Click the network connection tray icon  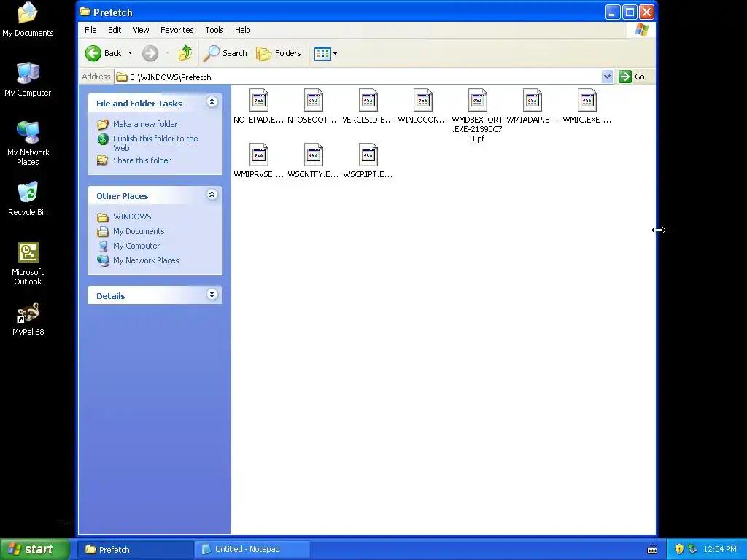click(692, 550)
